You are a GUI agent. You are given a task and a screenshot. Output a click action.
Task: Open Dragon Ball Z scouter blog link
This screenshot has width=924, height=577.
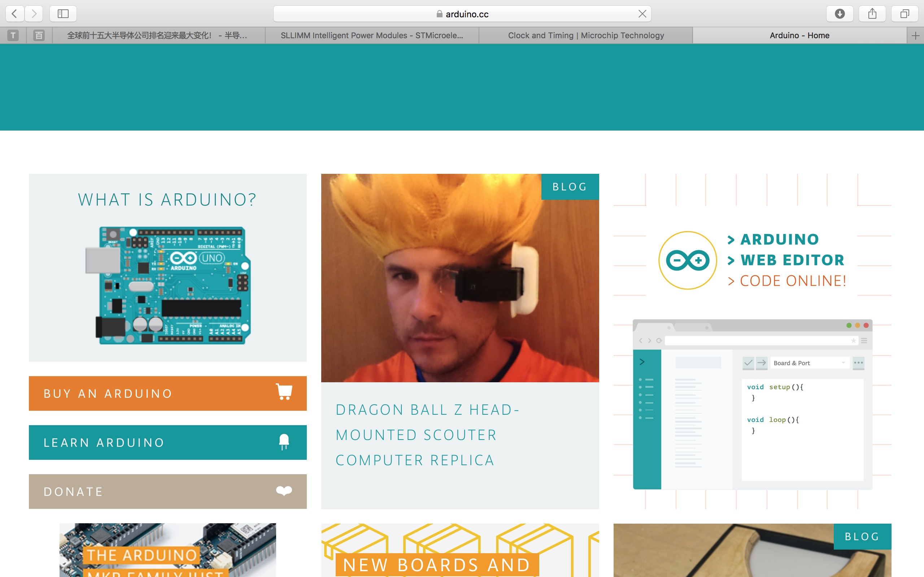[x=427, y=435]
